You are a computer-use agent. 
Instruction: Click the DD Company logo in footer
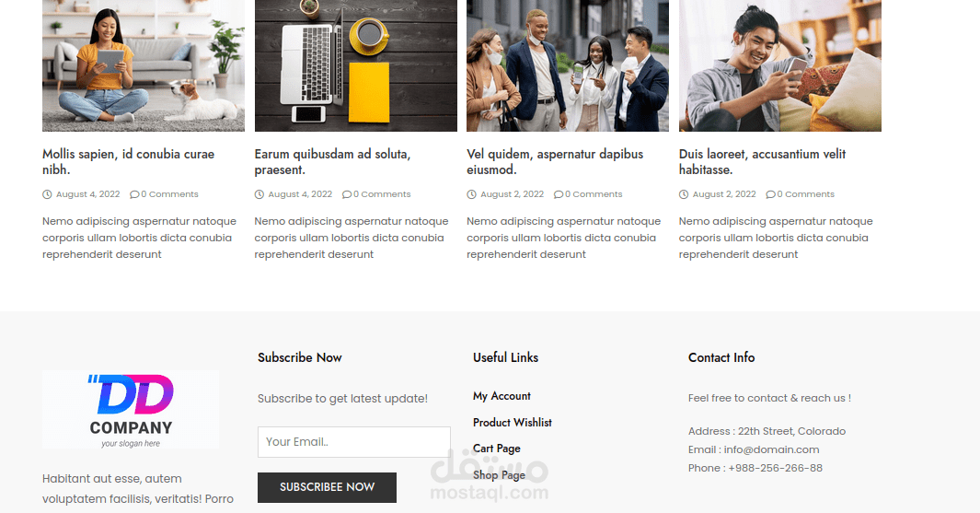tap(131, 410)
